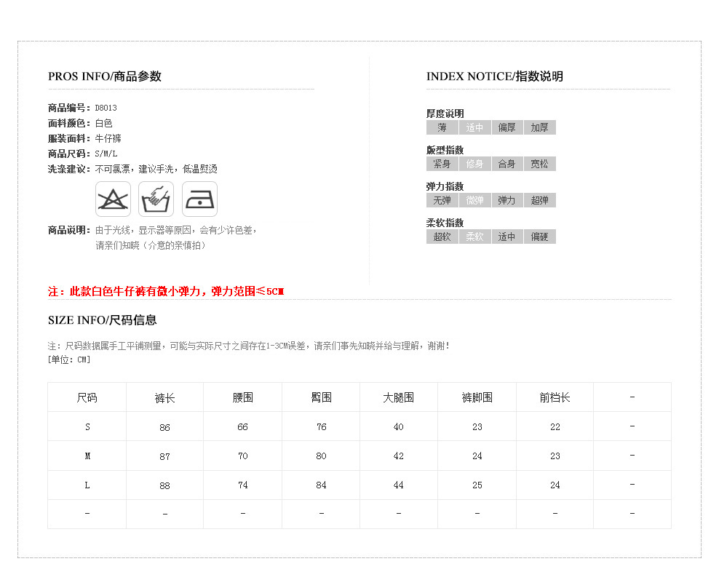The height and width of the screenshot is (588, 719).
Task: Click the 裤长 column header
Action: click(x=164, y=397)
